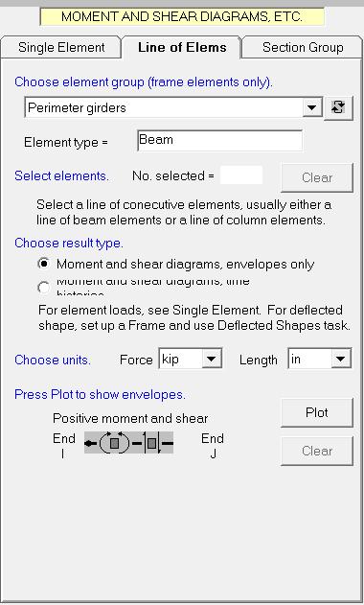The height and width of the screenshot is (605, 364).
Task: Click the Perimeter girders text in combo box
Action: tap(78, 107)
